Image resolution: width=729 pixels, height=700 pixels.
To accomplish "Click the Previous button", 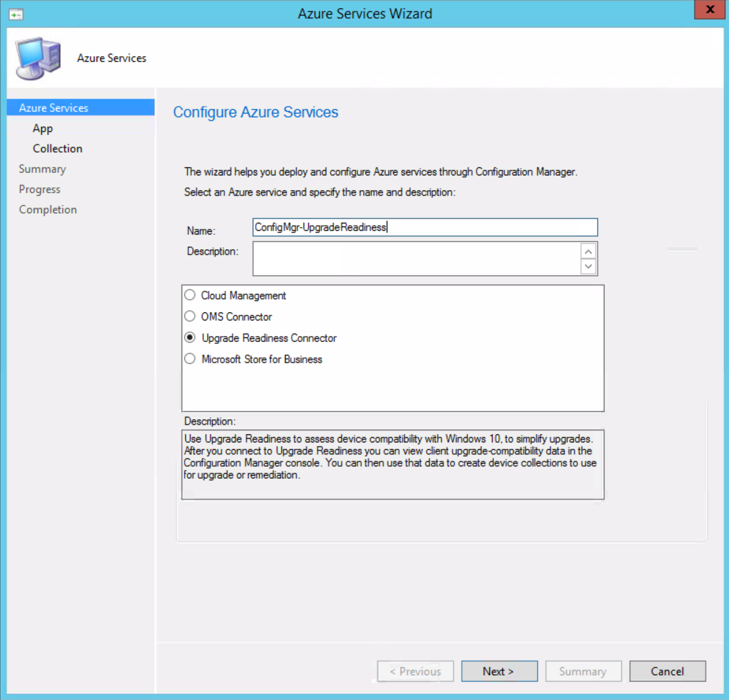I will tap(415, 671).
